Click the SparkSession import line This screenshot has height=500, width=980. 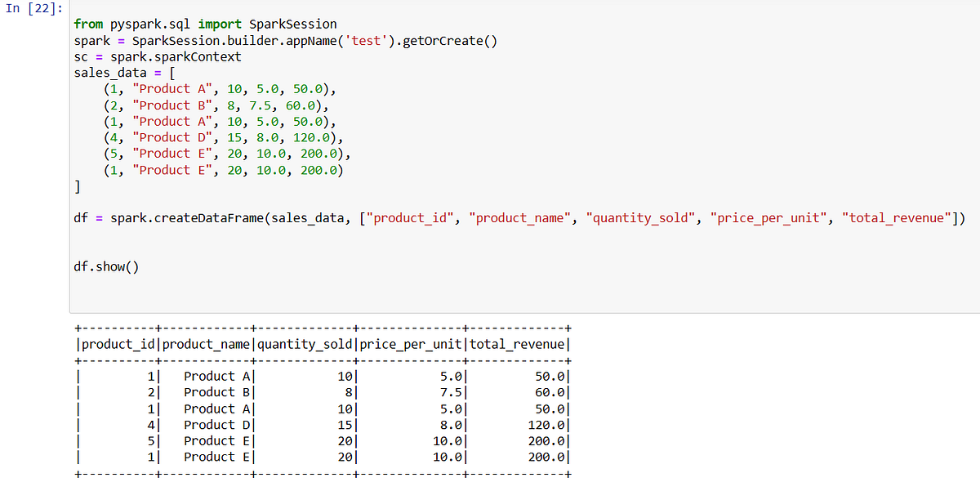click(x=204, y=24)
